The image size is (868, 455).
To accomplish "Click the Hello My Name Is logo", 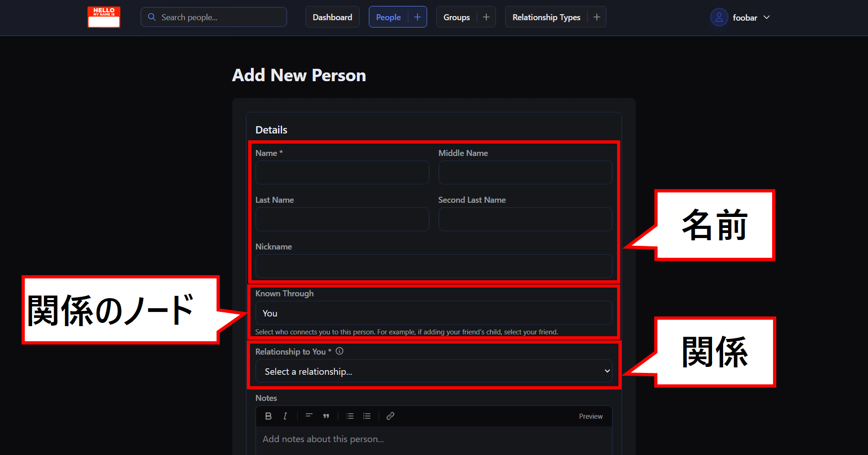I will pyautogui.click(x=104, y=17).
